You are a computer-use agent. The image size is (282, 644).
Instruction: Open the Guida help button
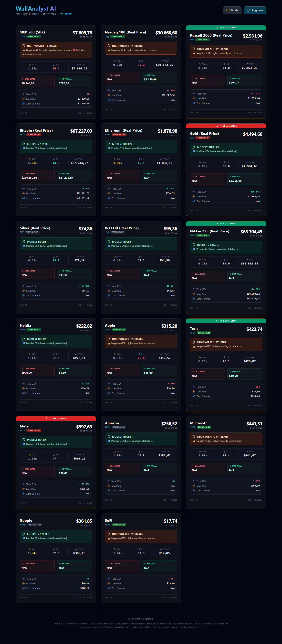coord(232,10)
